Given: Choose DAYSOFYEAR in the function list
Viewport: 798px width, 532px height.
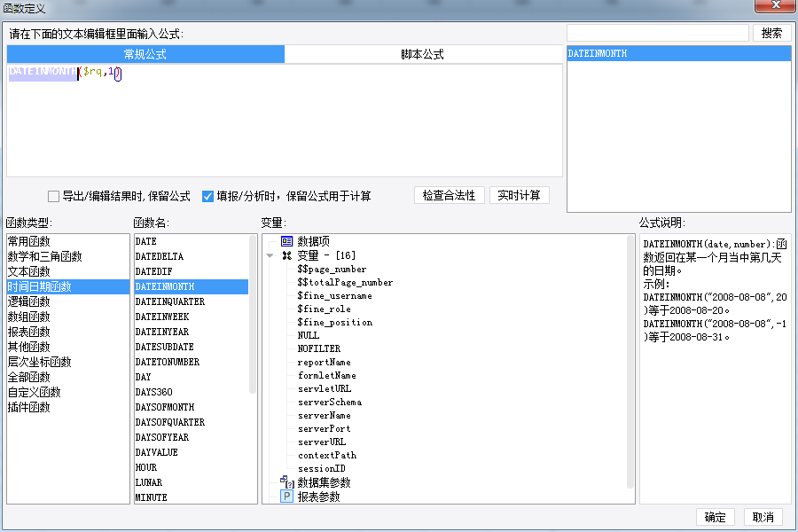Looking at the screenshot, I should click(192, 437).
